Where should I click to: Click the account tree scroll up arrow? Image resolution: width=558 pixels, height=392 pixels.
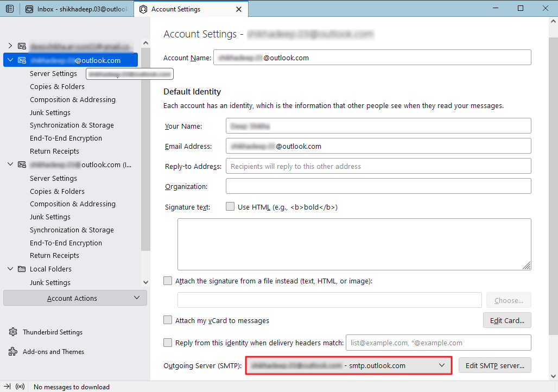[x=145, y=43]
